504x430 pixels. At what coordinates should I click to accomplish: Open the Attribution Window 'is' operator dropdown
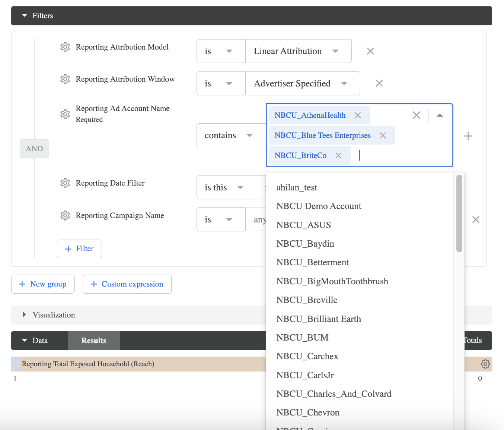pyautogui.click(x=221, y=83)
